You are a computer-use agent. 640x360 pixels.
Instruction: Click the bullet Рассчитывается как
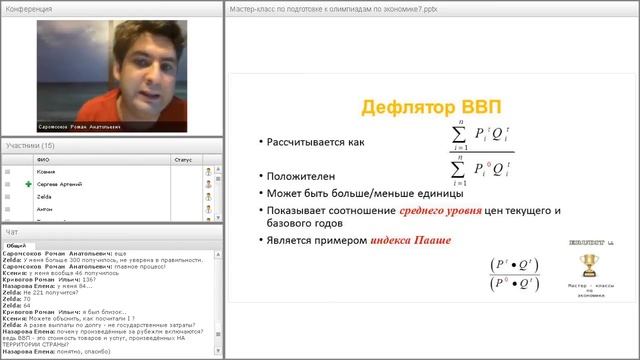coord(315,142)
